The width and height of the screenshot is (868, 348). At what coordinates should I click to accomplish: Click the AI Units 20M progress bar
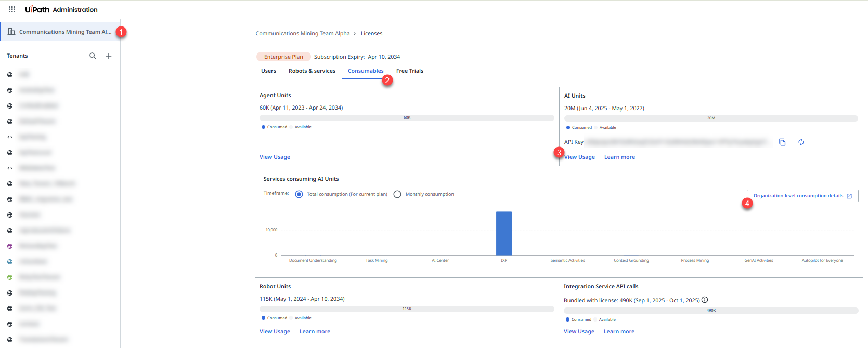(711, 118)
